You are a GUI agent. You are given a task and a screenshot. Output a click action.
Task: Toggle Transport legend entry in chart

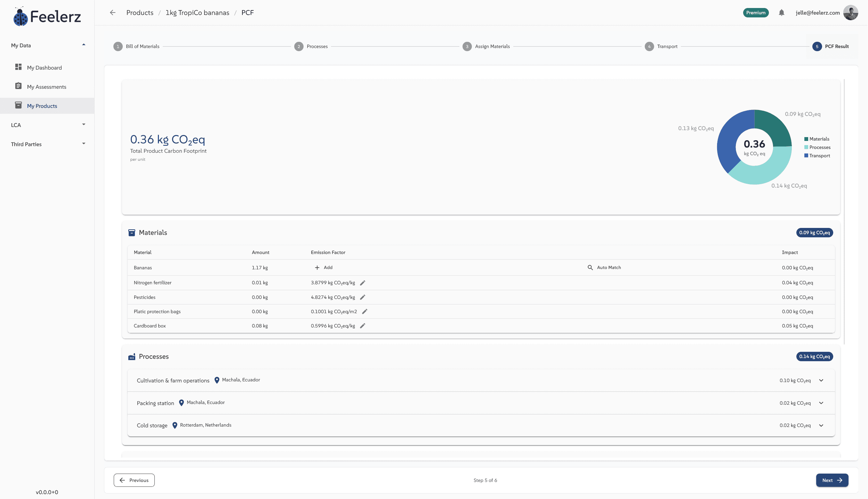coord(817,156)
